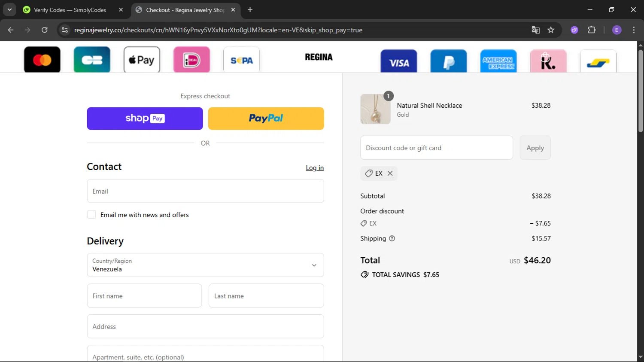Open the REGINA store logo link
644x362 pixels.
point(319,57)
